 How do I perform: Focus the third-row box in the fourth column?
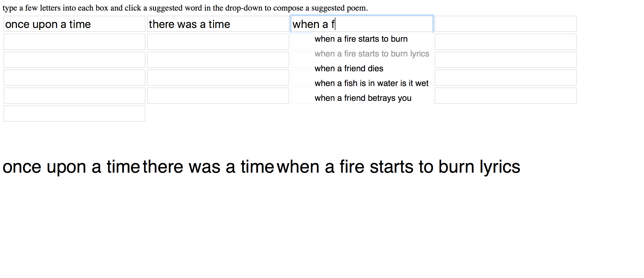point(505,60)
